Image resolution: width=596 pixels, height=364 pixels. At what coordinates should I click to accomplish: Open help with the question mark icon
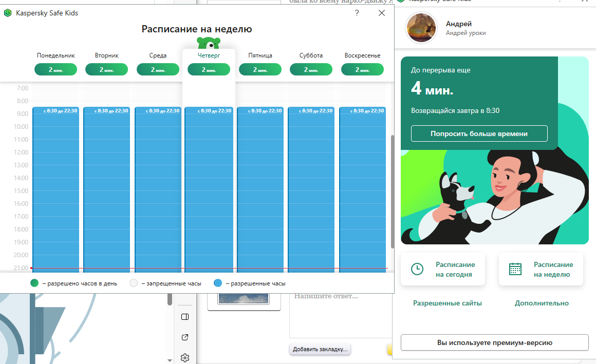pos(357,13)
